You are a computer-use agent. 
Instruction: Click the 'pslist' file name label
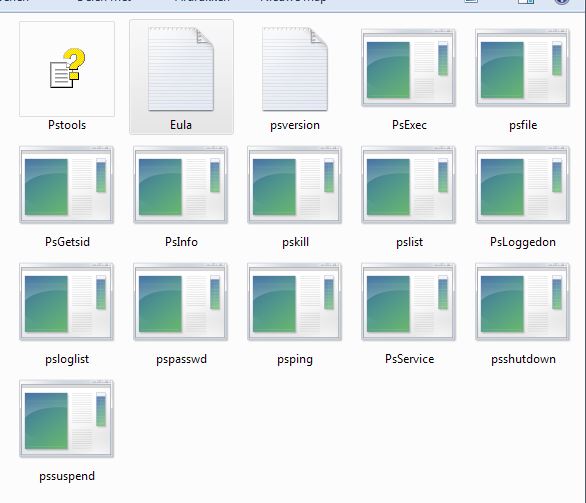tap(410, 242)
